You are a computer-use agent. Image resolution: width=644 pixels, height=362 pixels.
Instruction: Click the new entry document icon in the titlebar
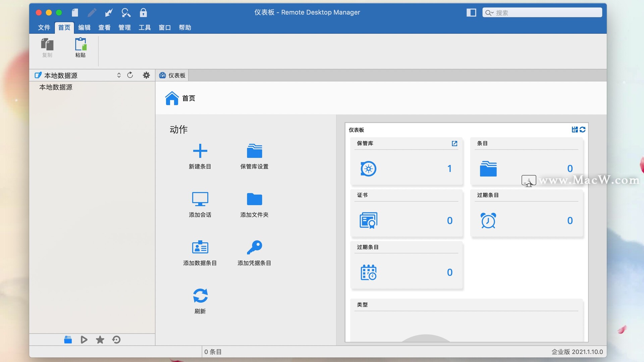click(x=74, y=12)
